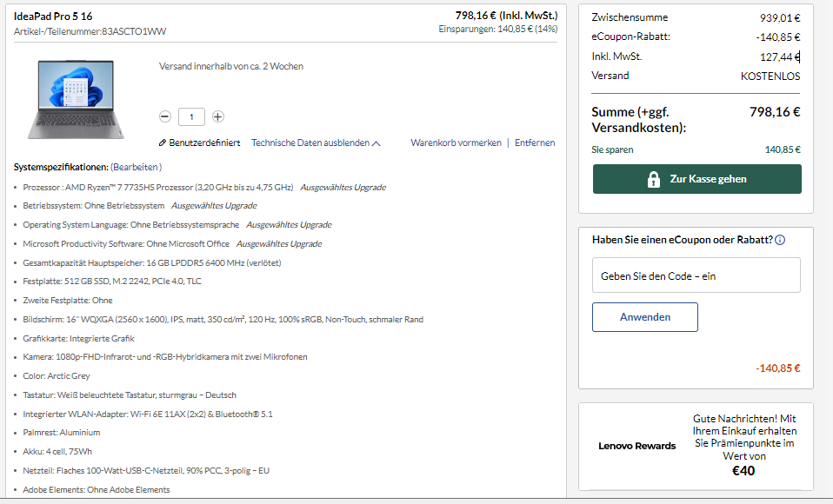Image resolution: width=833 pixels, height=504 pixels.
Task: Decrease quantity with the minus icon
Action: point(165,116)
